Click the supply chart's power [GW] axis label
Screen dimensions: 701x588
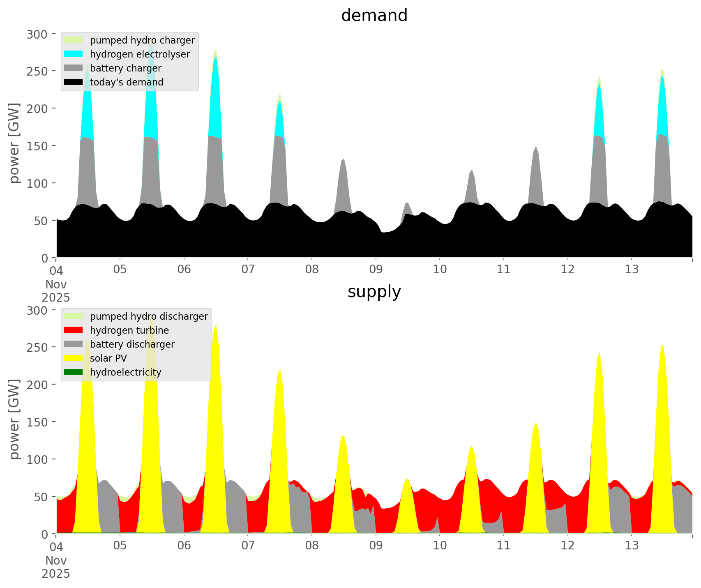(14, 420)
